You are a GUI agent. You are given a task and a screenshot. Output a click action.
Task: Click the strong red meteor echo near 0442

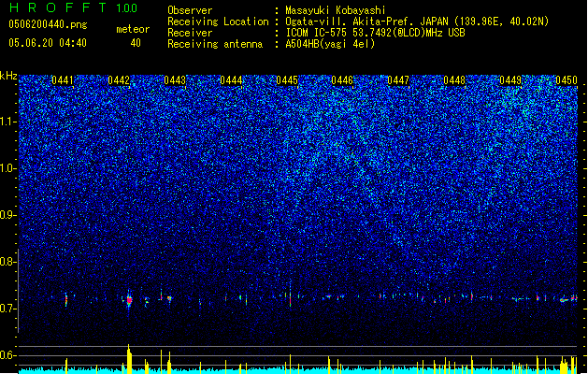coord(129,300)
